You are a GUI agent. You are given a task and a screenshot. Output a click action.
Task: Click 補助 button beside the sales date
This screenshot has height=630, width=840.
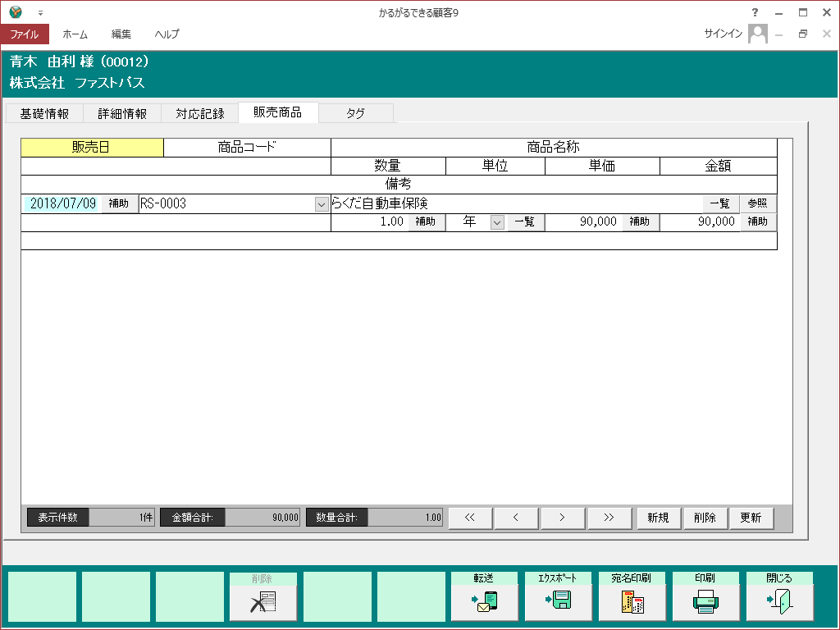pos(119,203)
